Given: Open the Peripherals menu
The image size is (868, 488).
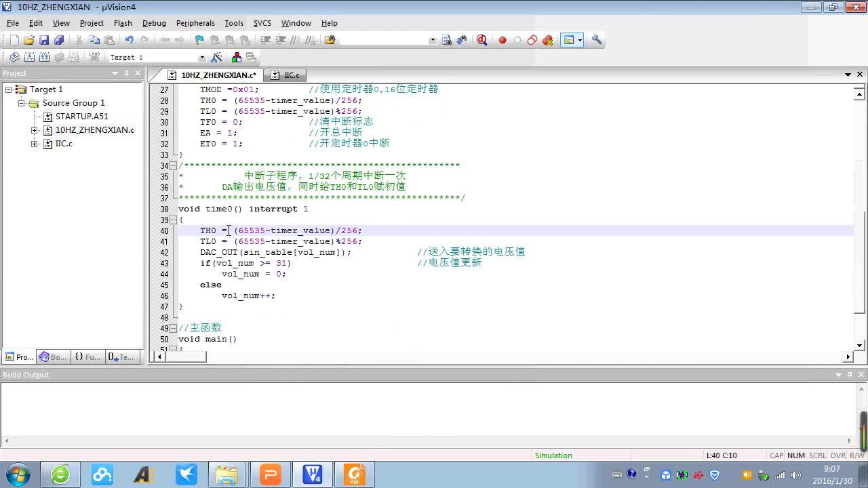Looking at the screenshot, I should 195,23.
